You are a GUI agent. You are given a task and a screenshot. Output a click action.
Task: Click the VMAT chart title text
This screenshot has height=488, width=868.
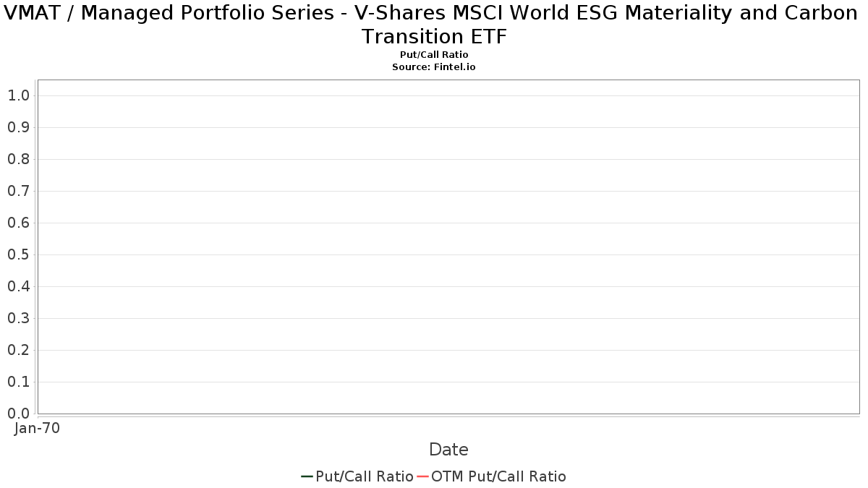[x=434, y=24]
